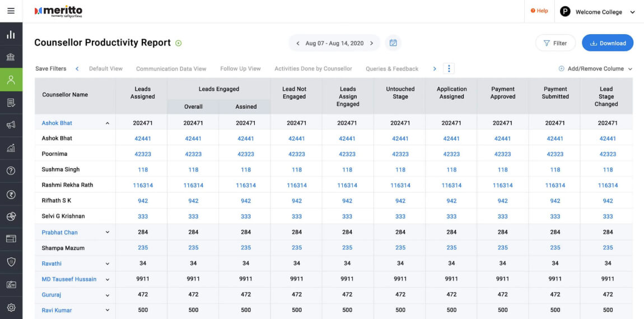Click Save Filters

point(50,68)
